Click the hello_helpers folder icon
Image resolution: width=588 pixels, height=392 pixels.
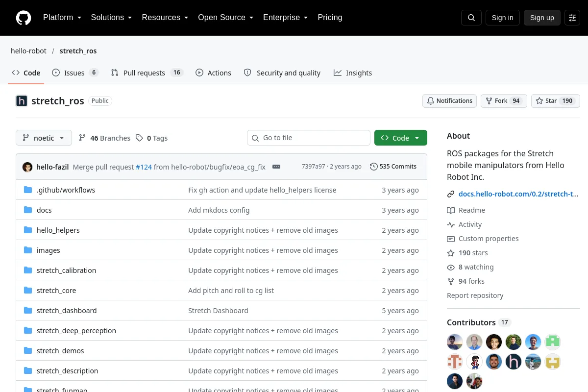point(28,230)
